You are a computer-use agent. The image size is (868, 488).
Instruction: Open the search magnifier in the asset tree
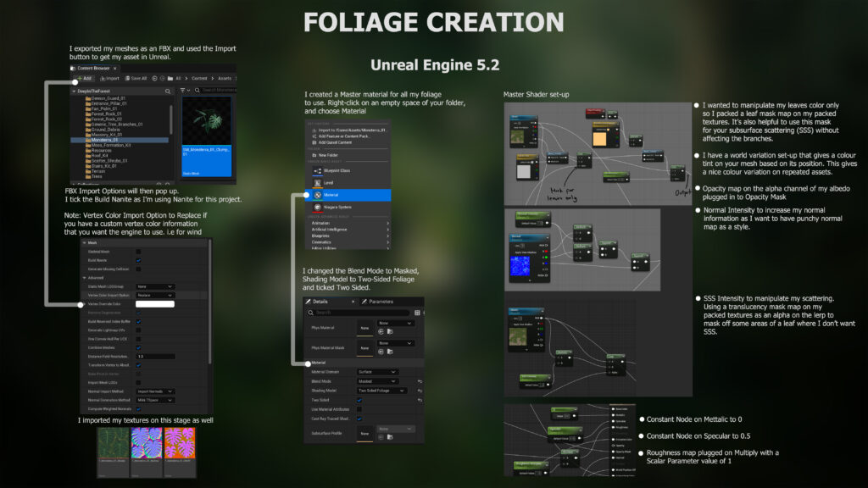169,89
